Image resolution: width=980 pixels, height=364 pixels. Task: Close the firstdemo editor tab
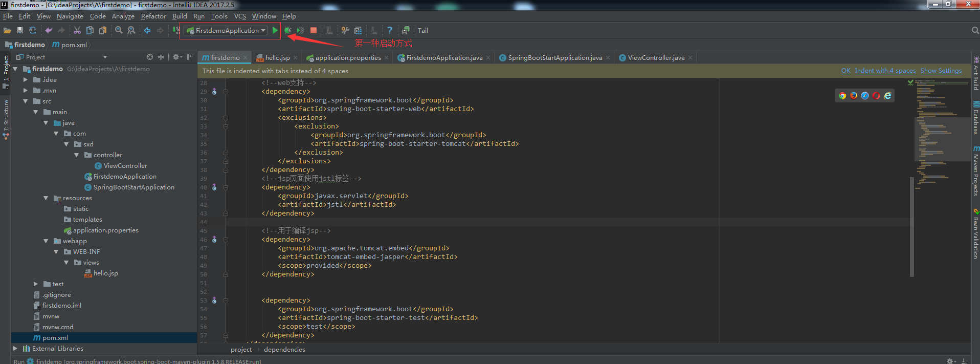[x=246, y=58]
